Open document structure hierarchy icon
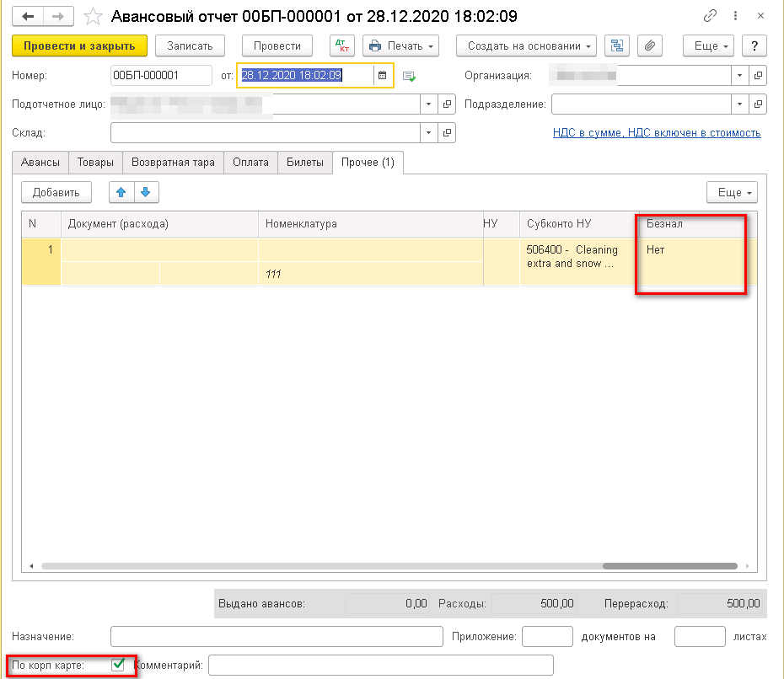Screen dimensions: 784x679 point(617,45)
